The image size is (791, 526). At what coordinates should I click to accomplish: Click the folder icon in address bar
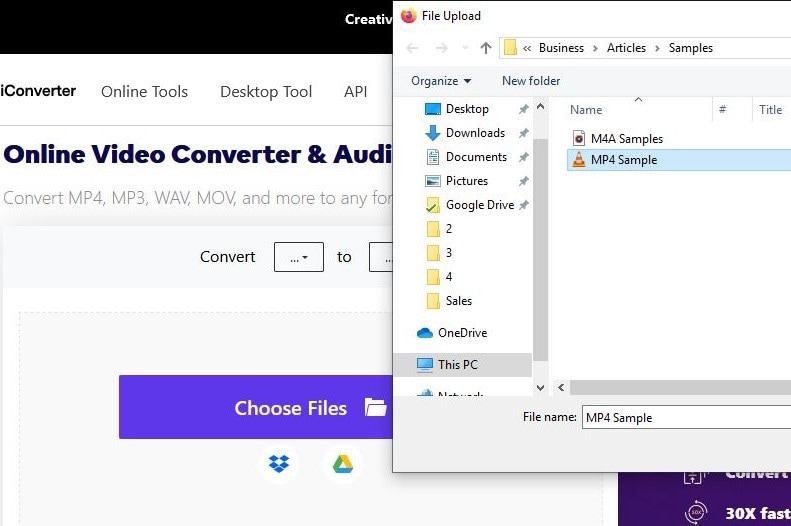pyautogui.click(x=511, y=48)
